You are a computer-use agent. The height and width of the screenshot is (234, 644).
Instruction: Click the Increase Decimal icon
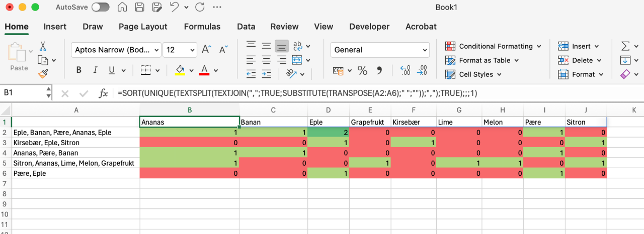point(405,70)
